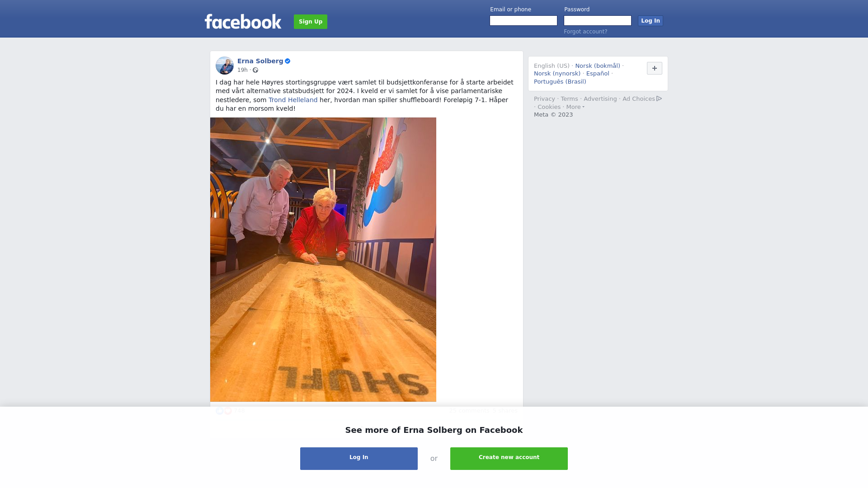Open Erna Solberg's profile picture

tap(225, 66)
